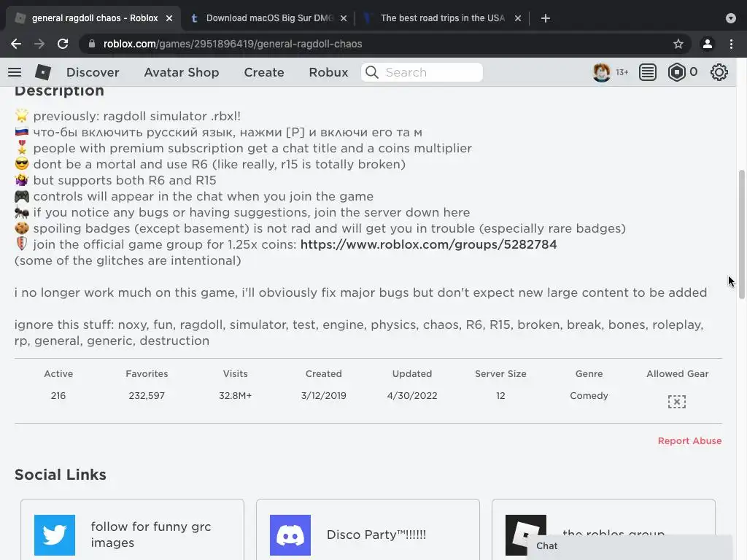Click the Visits value 32.8M+
Viewport: 747px width, 560px height.
pos(236,396)
